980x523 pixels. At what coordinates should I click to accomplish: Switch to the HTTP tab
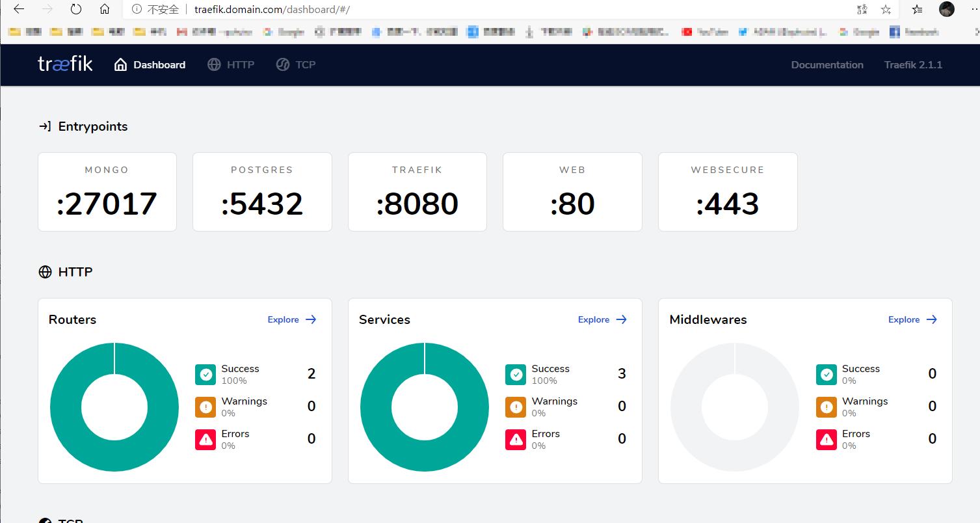[x=231, y=64]
